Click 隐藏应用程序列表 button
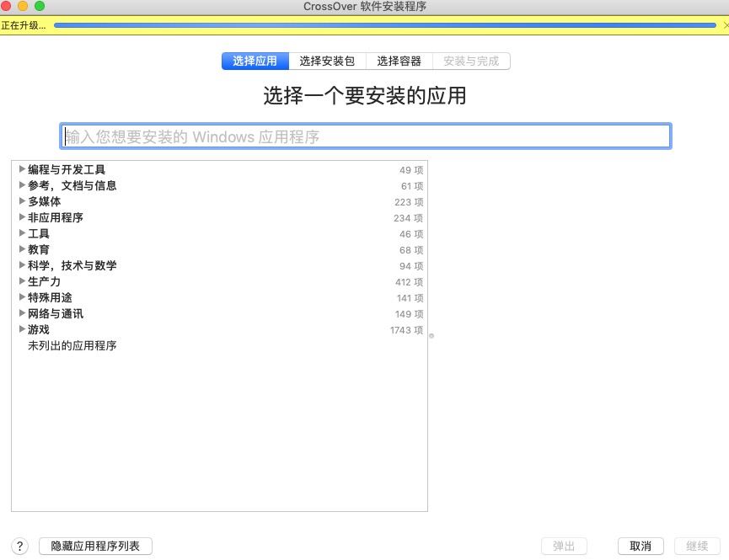 95,546
